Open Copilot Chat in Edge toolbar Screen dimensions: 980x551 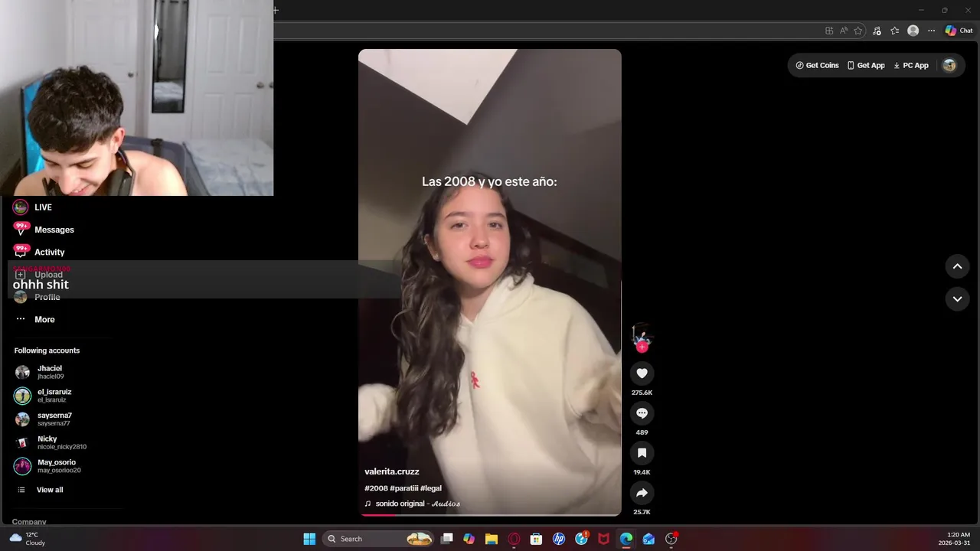pos(959,31)
